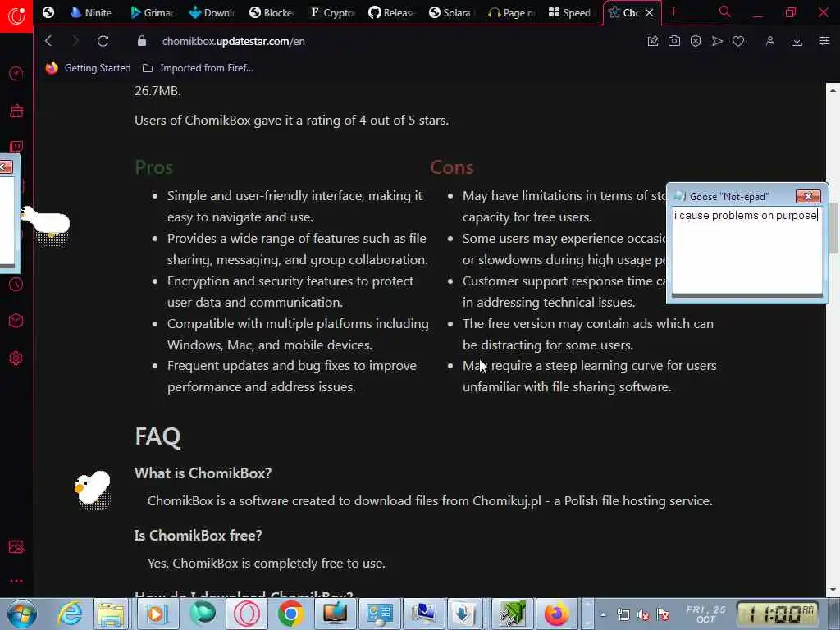The height and width of the screenshot is (630, 840).
Task: Show hidden system tray icons arrow
Action: click(x=603, y=615)
